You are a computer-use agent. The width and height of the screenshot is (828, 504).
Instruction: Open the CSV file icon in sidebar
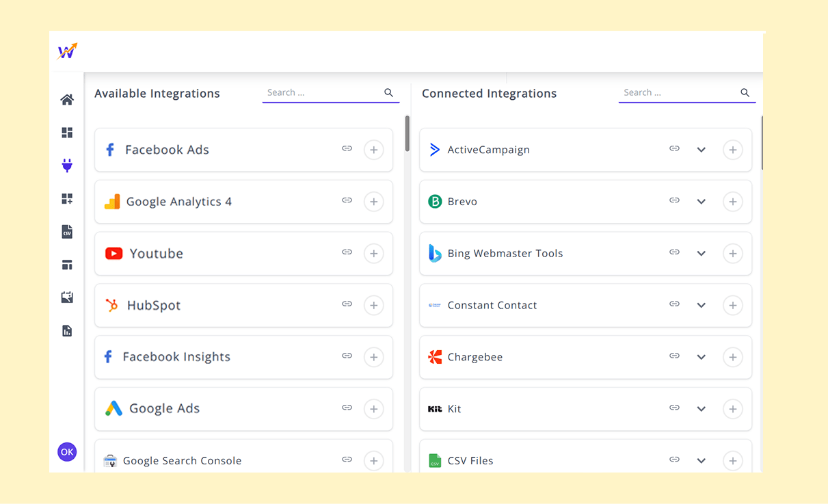pos(67,232)
